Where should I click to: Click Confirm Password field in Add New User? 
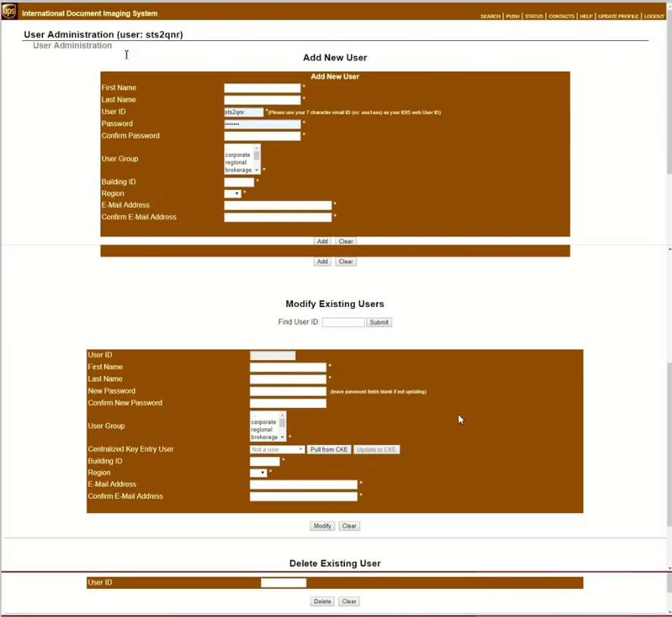(262, 136)
